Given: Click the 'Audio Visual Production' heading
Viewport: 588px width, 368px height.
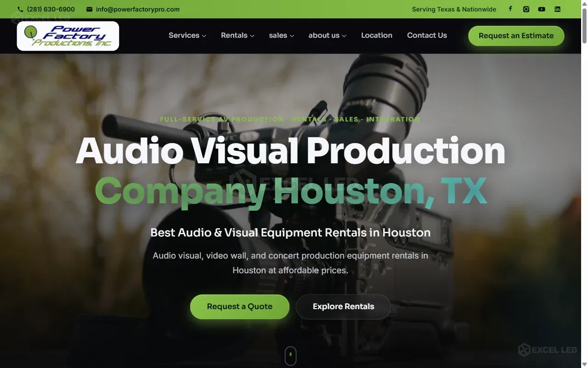Looking at the screenshot, I should (290, 151).
